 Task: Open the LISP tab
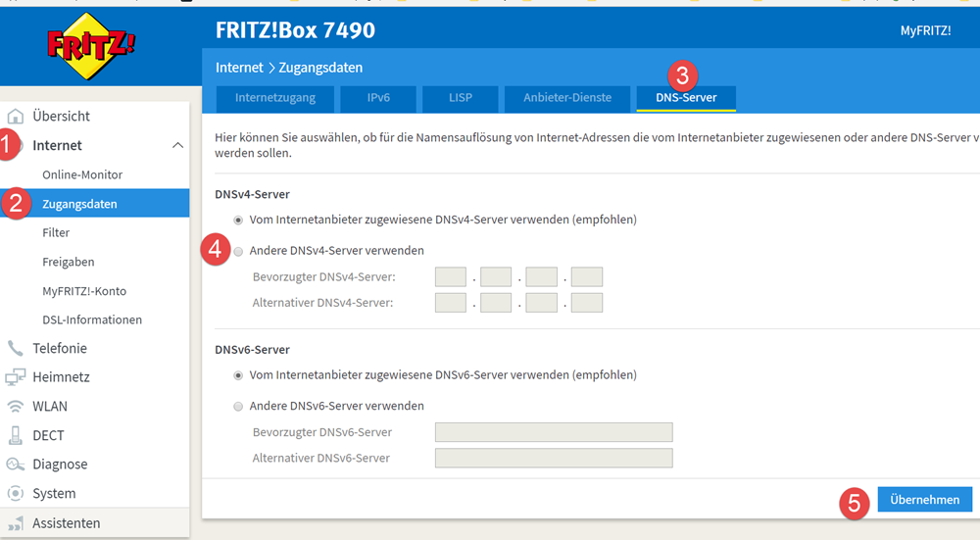pos(460,99)
